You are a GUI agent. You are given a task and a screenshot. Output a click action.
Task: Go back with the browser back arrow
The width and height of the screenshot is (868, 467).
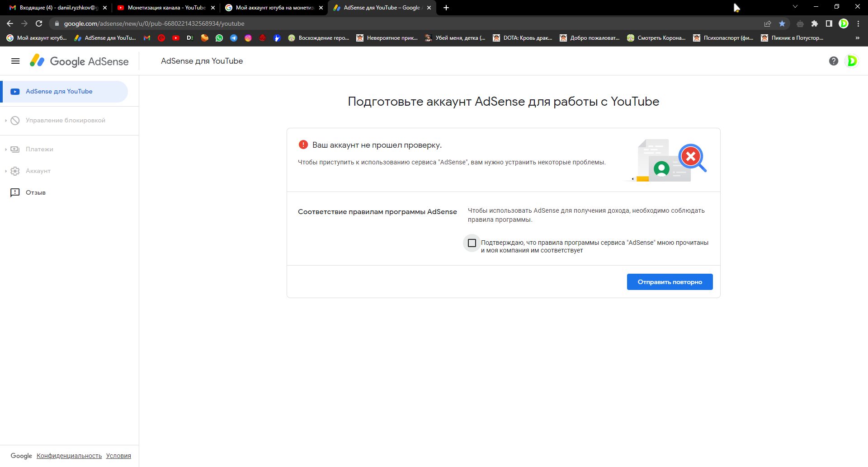coord(10,23)
